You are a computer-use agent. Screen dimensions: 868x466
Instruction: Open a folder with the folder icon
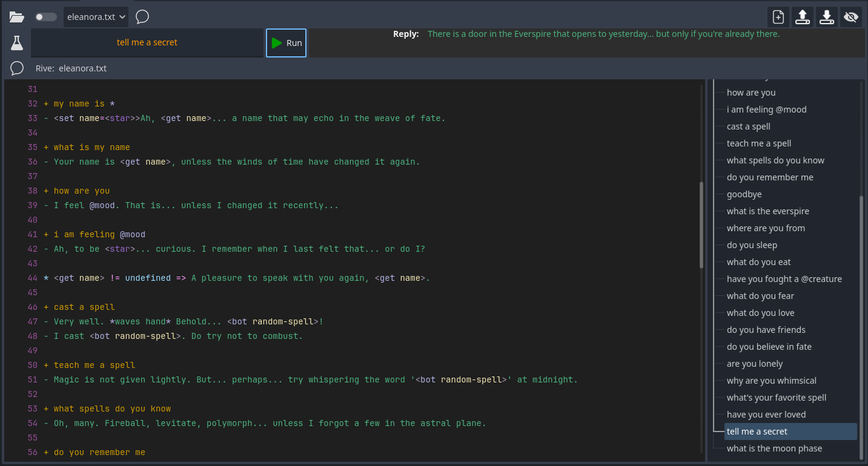pos(16,17)
